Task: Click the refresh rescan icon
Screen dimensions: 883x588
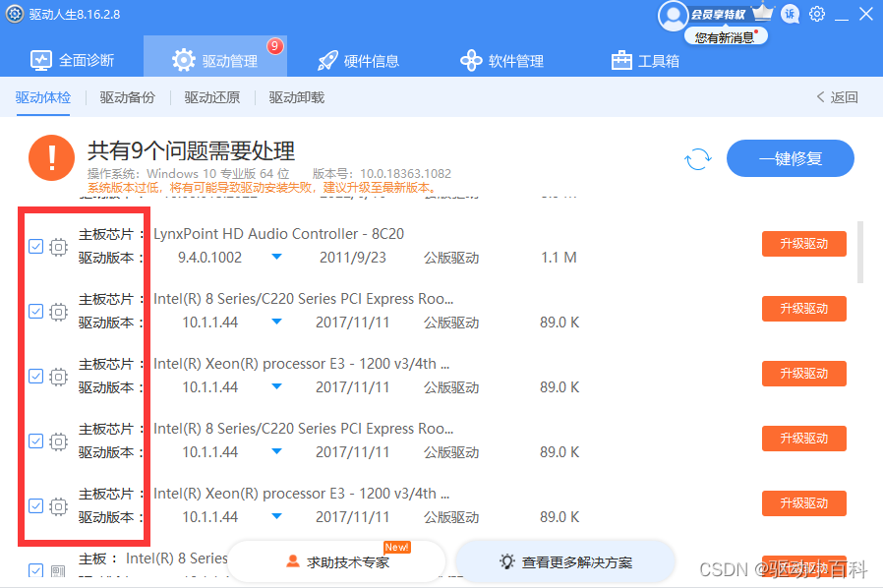Action: [x=698, y=159]
